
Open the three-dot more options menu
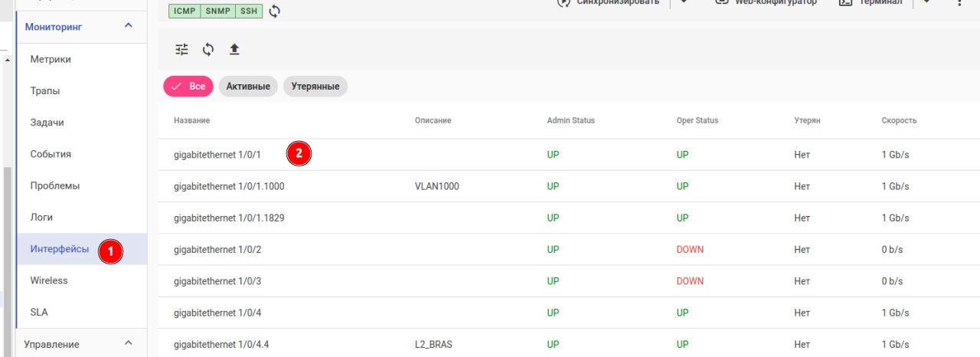(x=960, y=2)
